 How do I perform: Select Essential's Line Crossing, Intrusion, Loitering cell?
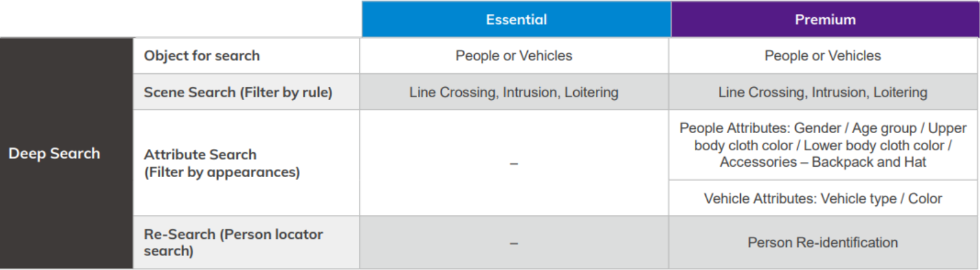pos(514,92)
